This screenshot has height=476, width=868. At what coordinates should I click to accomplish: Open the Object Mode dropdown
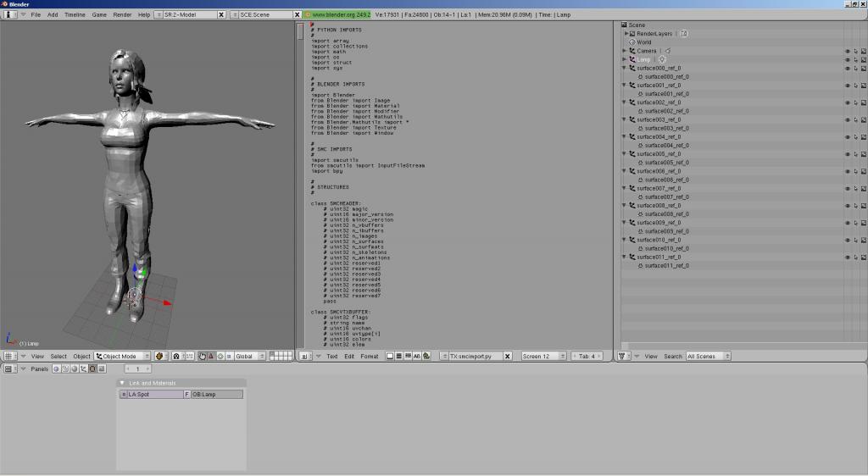[x=123, y=357]
